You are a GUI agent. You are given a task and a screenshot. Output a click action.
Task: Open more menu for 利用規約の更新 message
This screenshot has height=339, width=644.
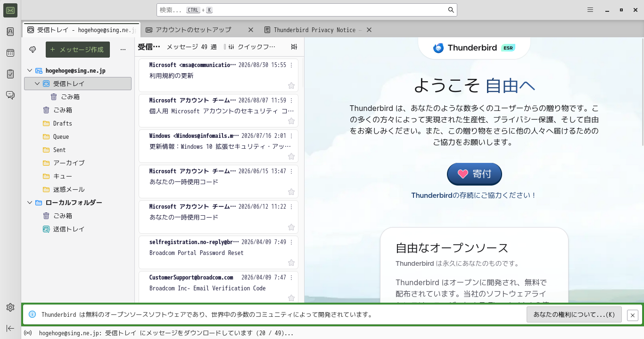click(x=291, y=65)
